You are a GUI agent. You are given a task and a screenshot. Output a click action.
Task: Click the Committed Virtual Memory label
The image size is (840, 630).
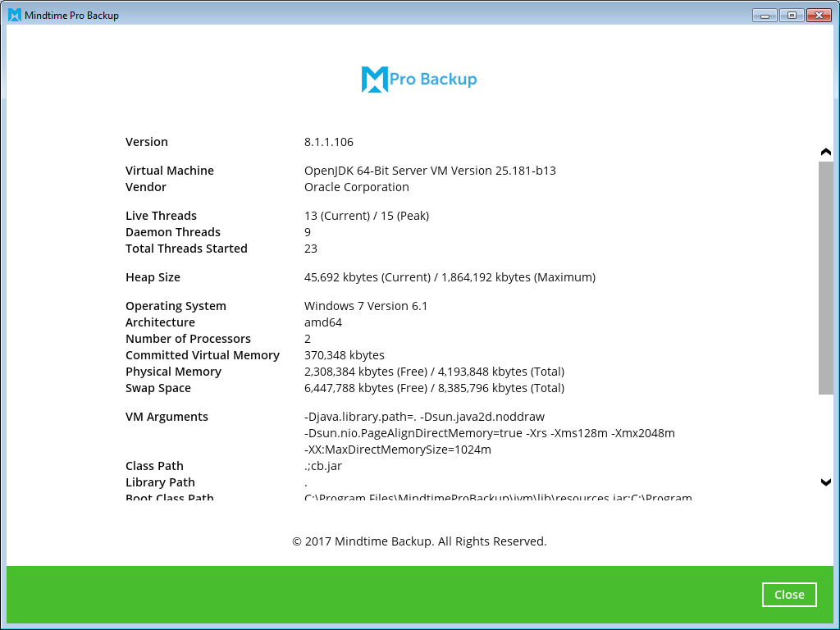coord(202,355)
